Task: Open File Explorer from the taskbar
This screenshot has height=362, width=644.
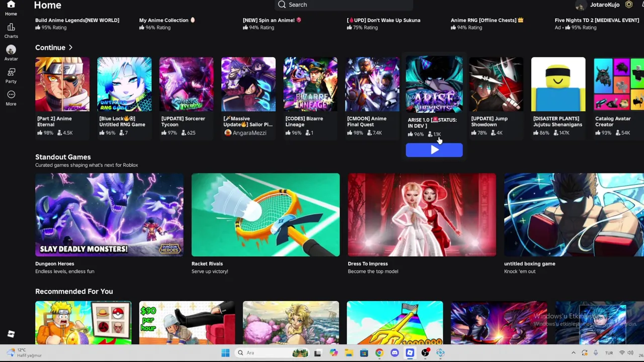Action: [349, 353]
